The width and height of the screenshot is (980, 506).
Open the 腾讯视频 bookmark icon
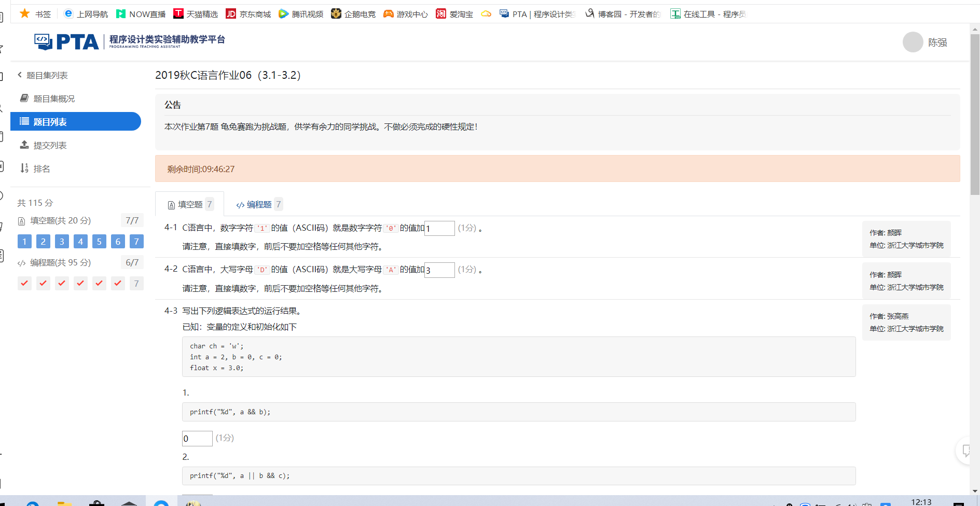tap(284, 13)
